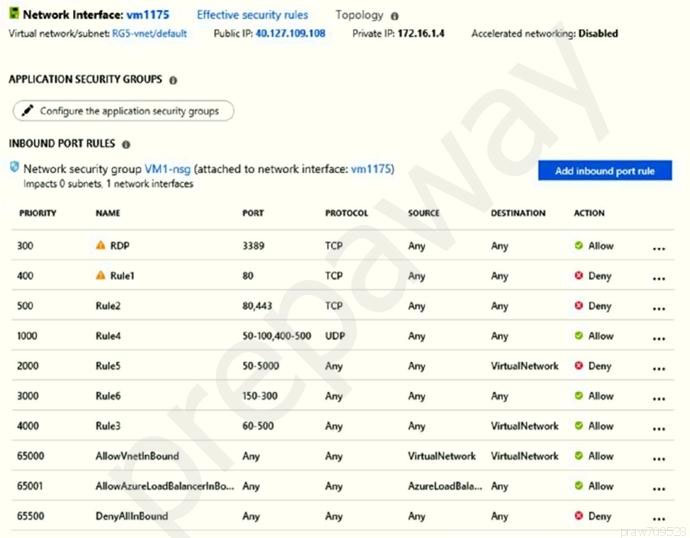Open more options menu for Rule6
This screenshot has width=690, height=538.
(659, 399)
